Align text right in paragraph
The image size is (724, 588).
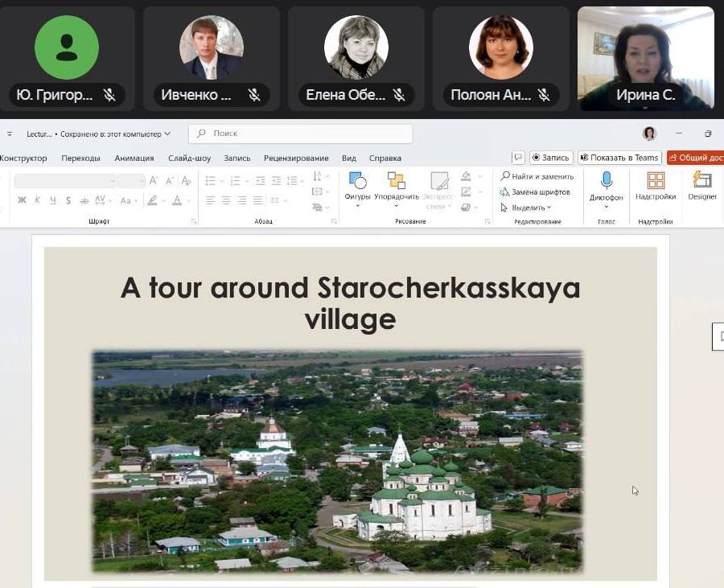coord(242,200)
